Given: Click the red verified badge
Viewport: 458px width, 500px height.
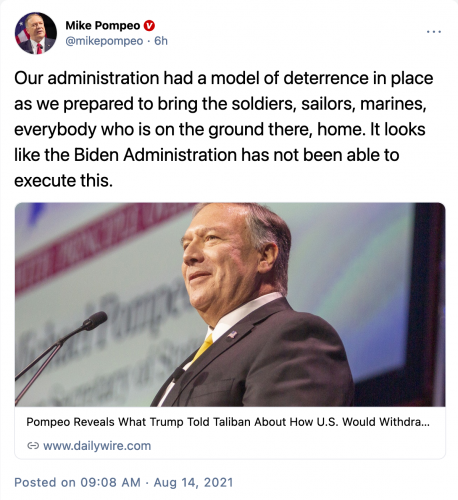Looking at the screenshot, I should [149, 26].
